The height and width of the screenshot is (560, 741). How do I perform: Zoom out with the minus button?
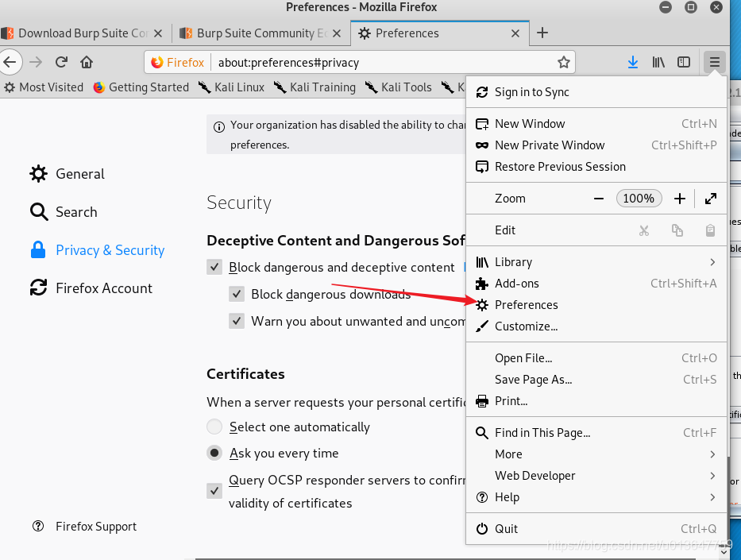(x=599, y=199)
